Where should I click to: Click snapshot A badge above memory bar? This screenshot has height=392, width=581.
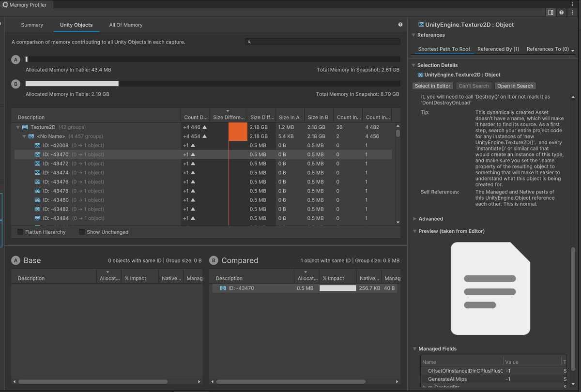(x=15, y=60)
